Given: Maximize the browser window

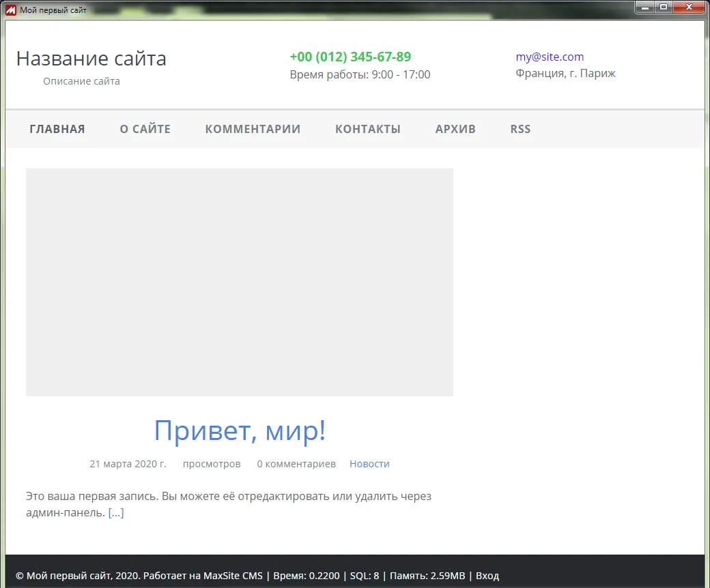Looking at the screenshot, I should point(663,8).
